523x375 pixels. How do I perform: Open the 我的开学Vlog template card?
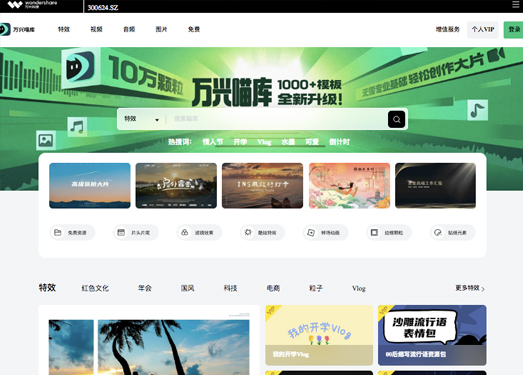point(319,335)
